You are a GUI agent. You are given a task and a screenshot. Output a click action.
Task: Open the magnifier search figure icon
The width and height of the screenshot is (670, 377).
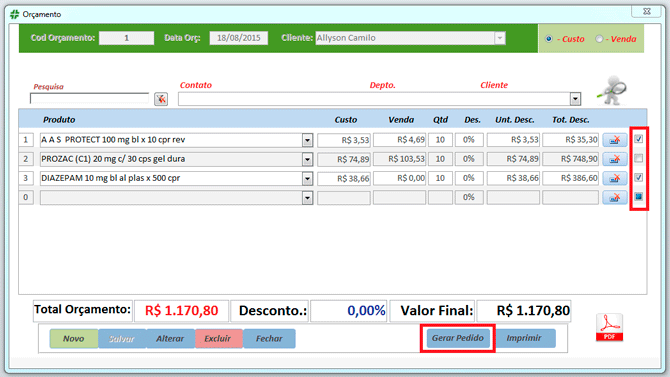tap(613, 91)
